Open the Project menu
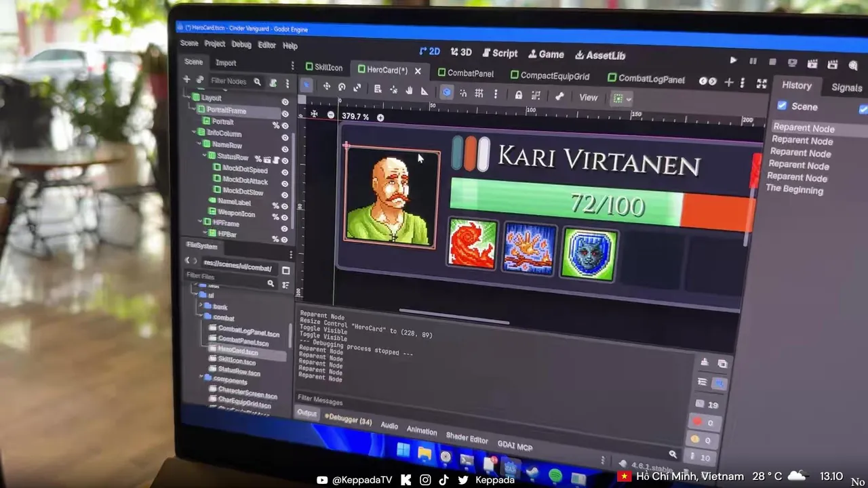Screen dimensions: 868x488 (215, 44)
